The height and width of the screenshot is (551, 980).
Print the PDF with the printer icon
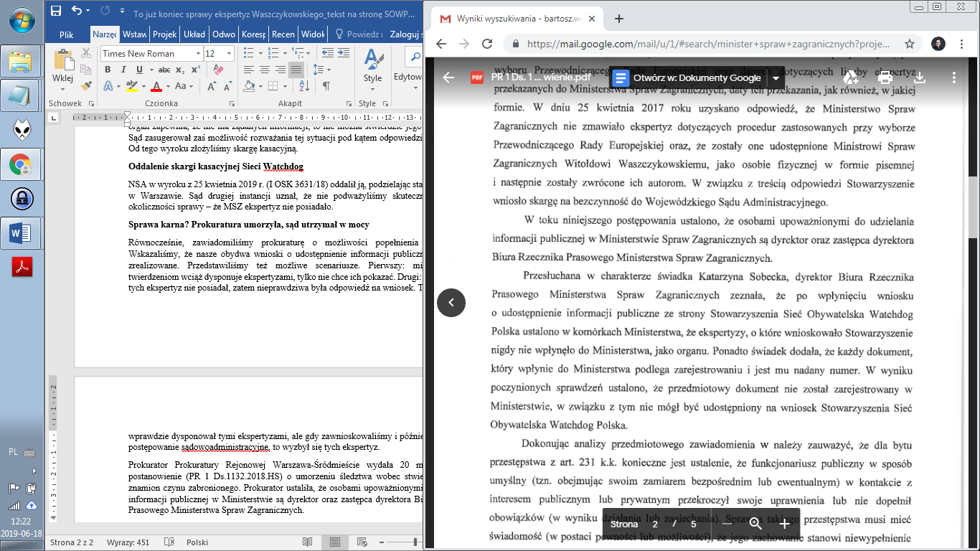885,77
